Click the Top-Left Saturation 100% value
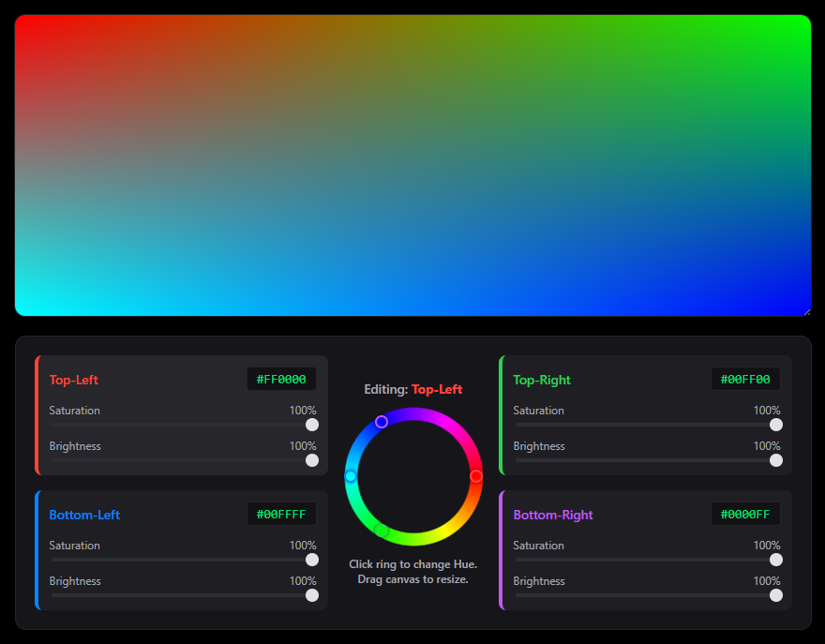 [303, 411]
